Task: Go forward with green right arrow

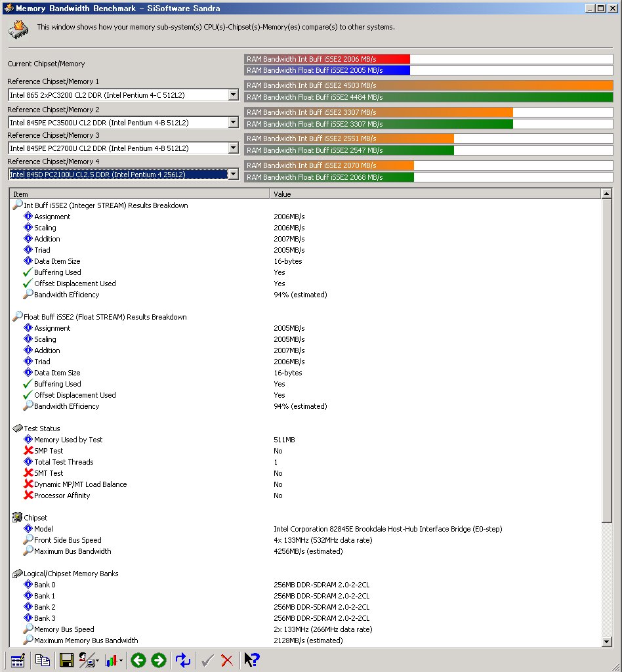Action: 159,660
